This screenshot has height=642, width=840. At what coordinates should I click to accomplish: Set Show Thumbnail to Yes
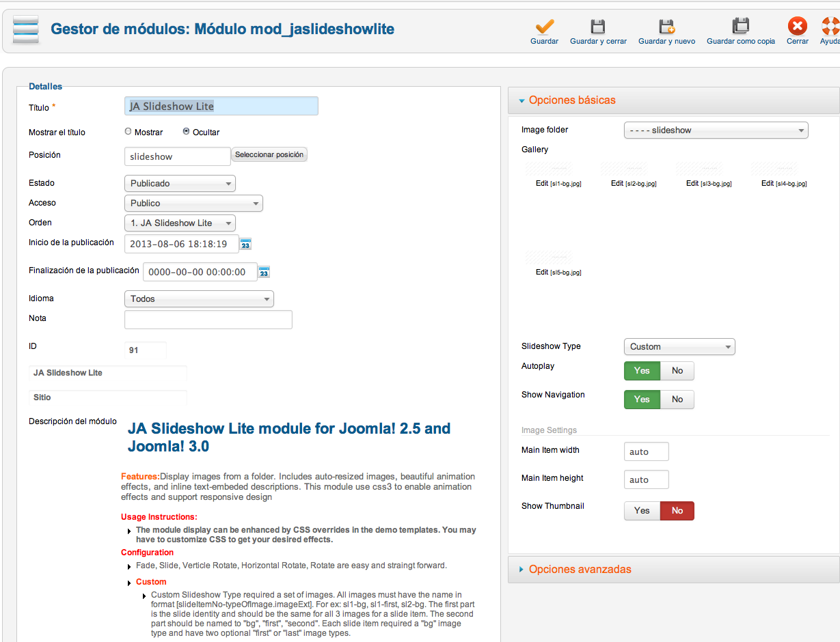click(642, 511)
